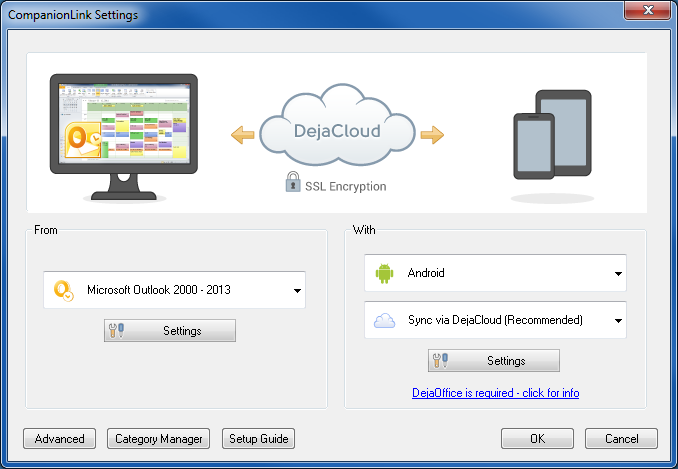Click the green Android robot icon
This screenshot has height=469, width=678.
[384, 273]
